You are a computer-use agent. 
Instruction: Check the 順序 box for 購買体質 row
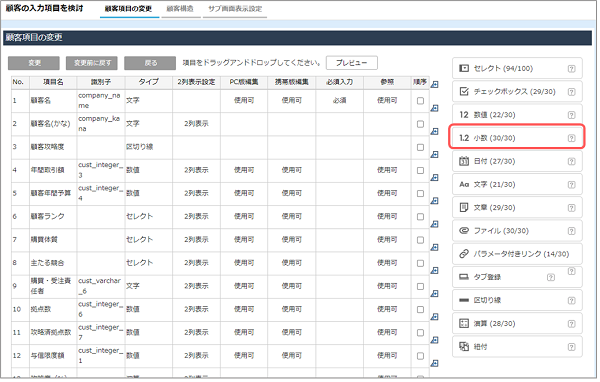tap(420, 240)
